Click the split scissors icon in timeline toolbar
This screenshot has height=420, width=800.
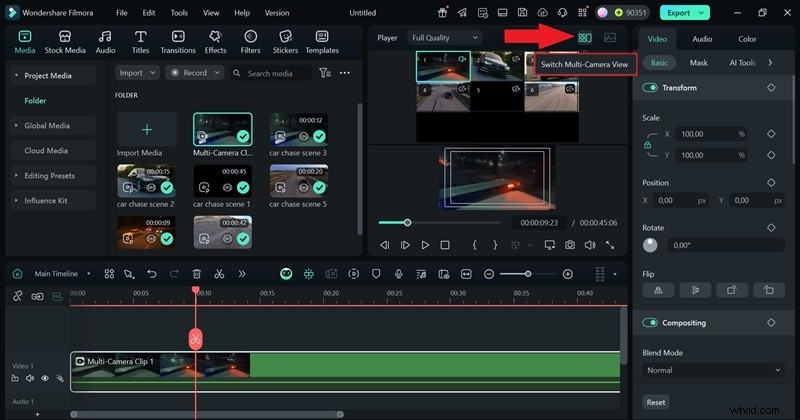point(219,273)
